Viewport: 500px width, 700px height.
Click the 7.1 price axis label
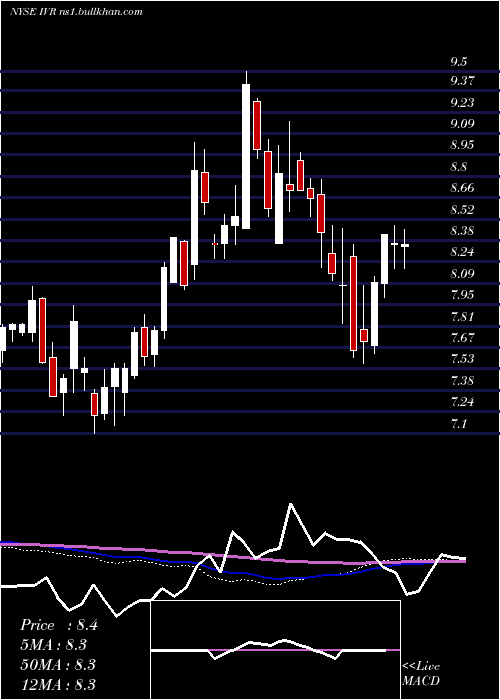(x=459, y=423)
